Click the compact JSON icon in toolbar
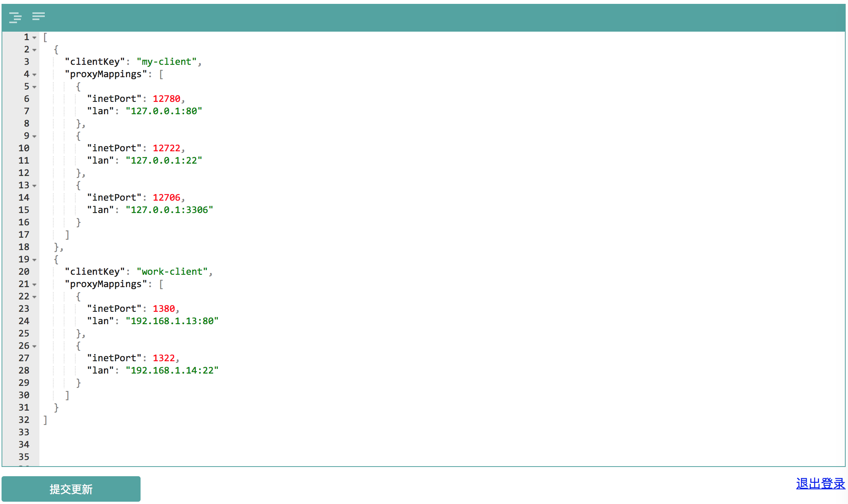 point(38,16)
